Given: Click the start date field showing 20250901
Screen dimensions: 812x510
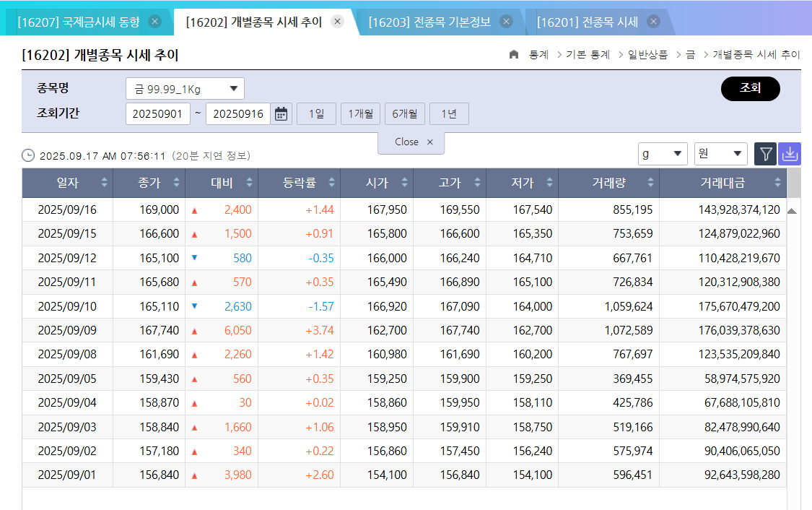Looking at the screenshot, I should (x=158, y=113).
